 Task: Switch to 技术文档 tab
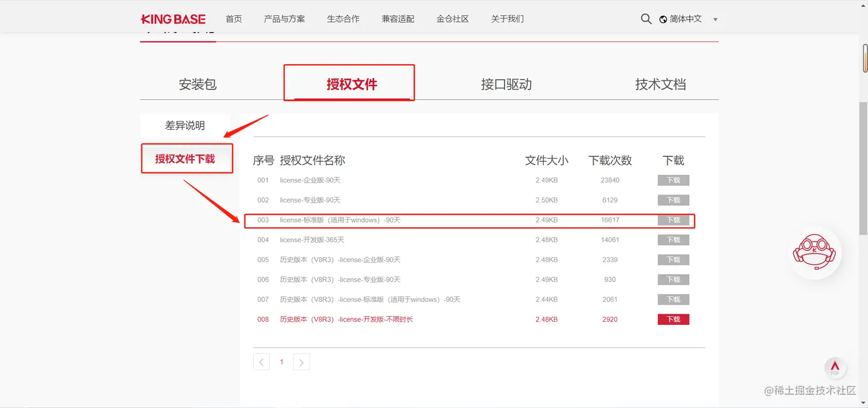coord(660,84)
